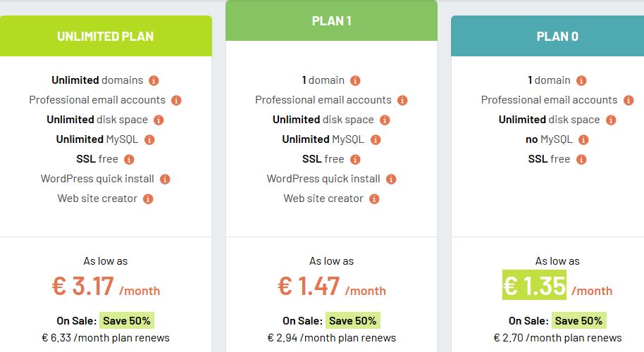
Task: Click info icon beside Unlimited domains
Action: pos(154,80)
